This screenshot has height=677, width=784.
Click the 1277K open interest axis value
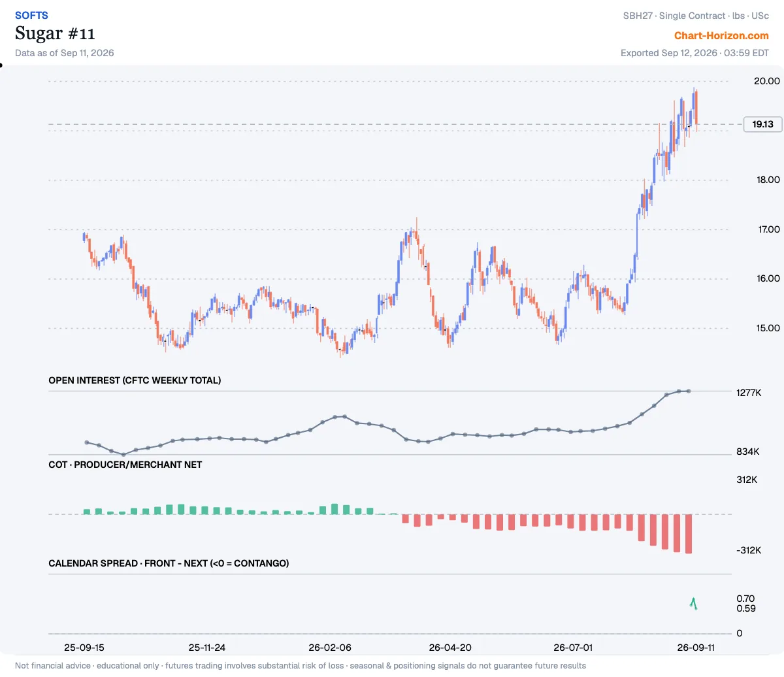pos(749,393)
